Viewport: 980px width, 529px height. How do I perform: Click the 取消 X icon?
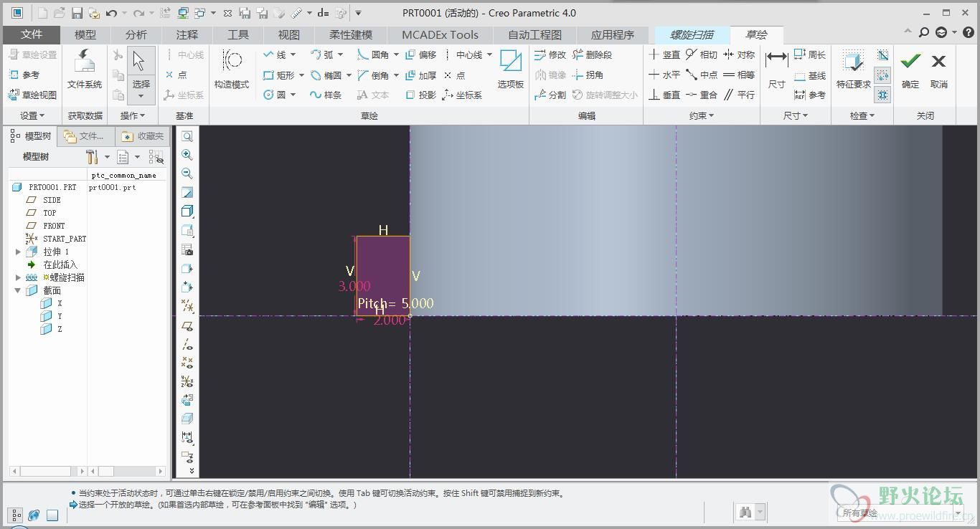(938, 62)
